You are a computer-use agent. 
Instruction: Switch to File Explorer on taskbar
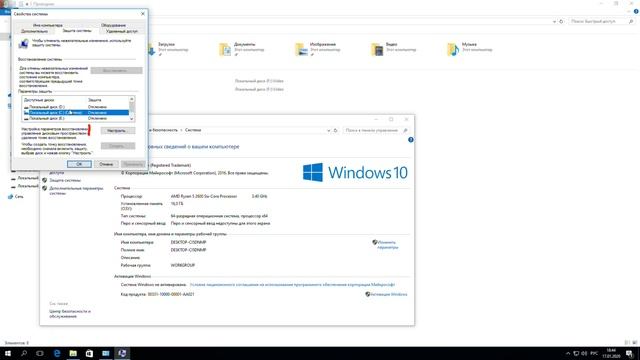point(73,353)
